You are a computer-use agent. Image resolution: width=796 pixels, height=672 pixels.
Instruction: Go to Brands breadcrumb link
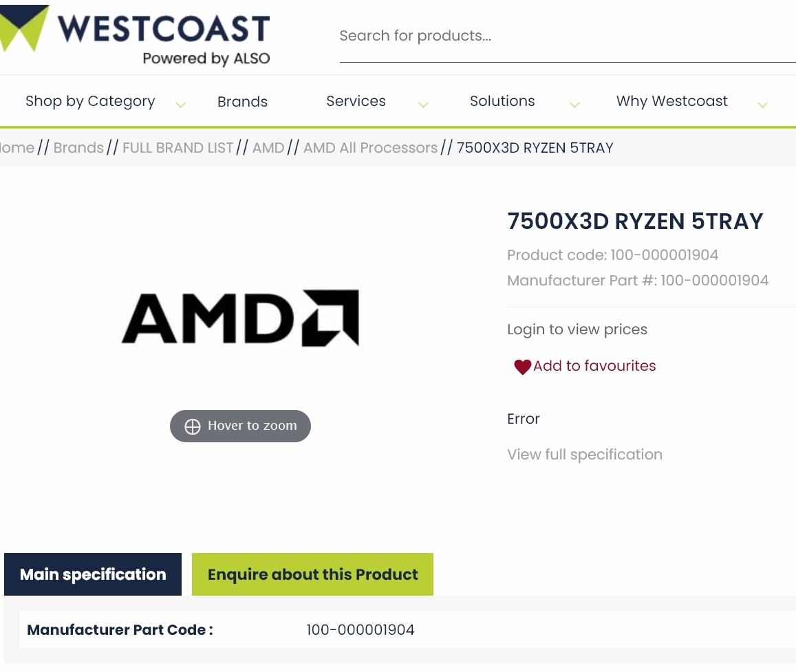pyautogui.click(x=78, y=148)
